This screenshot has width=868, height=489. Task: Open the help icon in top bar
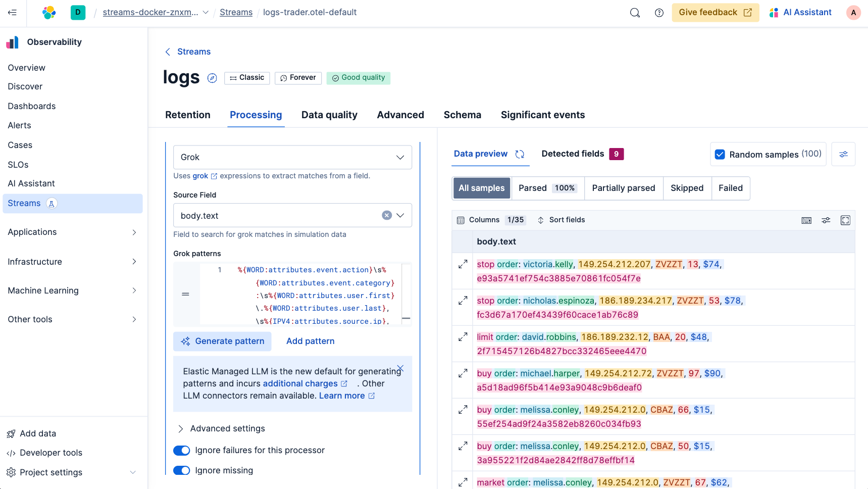point(659,13)
